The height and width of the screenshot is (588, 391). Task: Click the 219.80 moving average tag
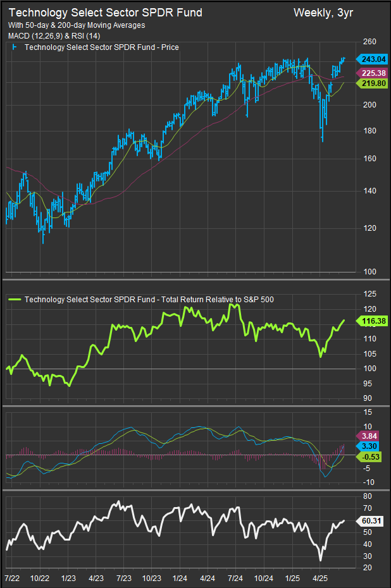click(372, 83)
